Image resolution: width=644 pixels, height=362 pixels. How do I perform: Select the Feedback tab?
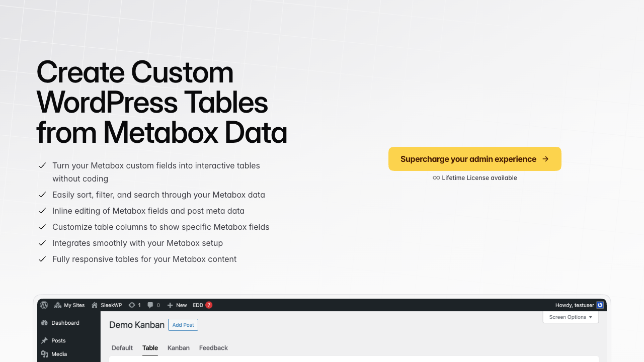point(213,348)
